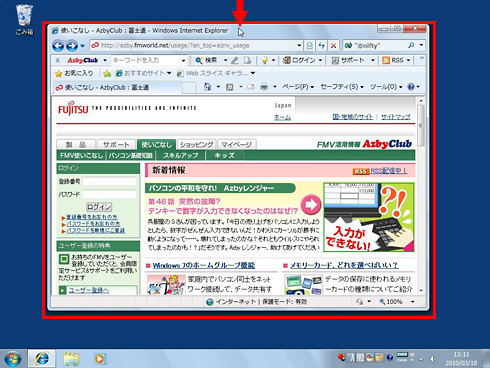Click the Home icon in command bar
This screenshot has height=368, width=490.
207,87
